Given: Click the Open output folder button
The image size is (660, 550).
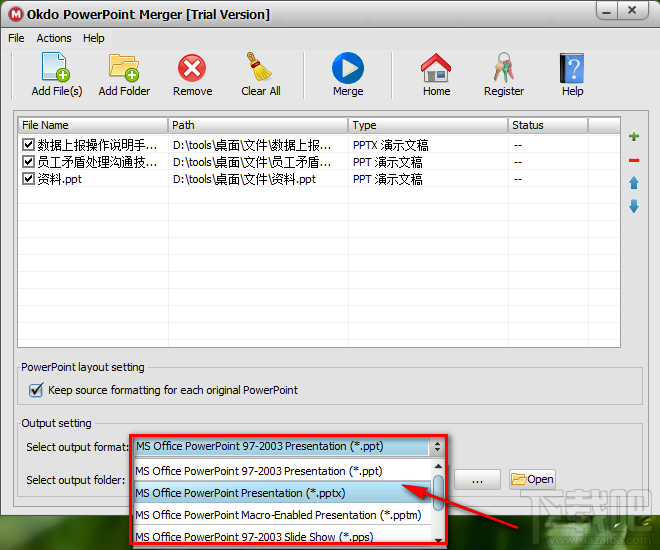Looking at the screenshot, I should point(532,479).
